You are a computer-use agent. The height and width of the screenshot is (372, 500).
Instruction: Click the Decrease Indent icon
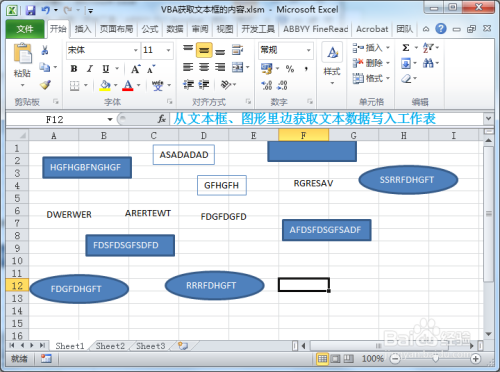click(188, 85)
